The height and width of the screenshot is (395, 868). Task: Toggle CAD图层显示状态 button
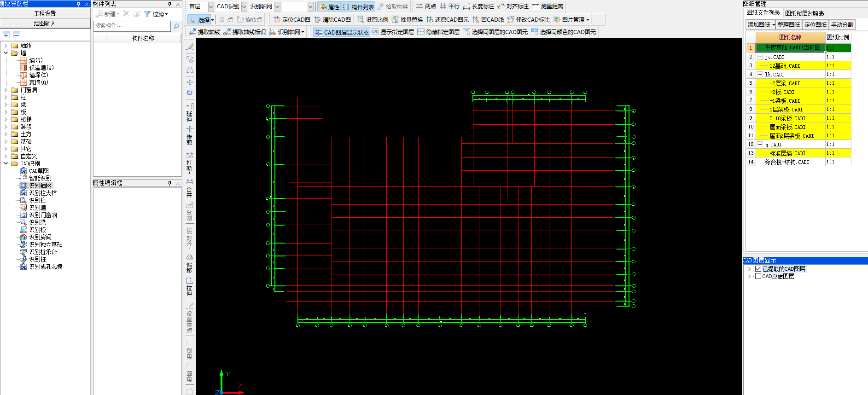tap(342, 32)
